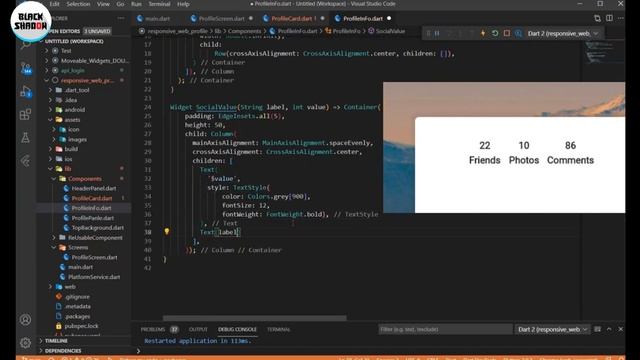Click the green restart debug icon
Image resolution: width=640 pixels, height=360 pixels.
pyautogui.click(x=495, y=33)
